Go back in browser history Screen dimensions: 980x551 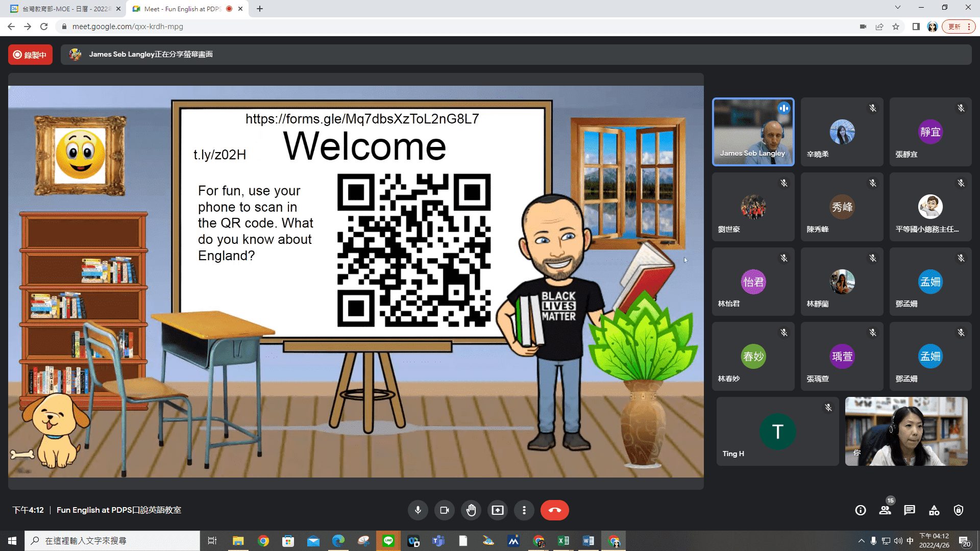(11, 27)
